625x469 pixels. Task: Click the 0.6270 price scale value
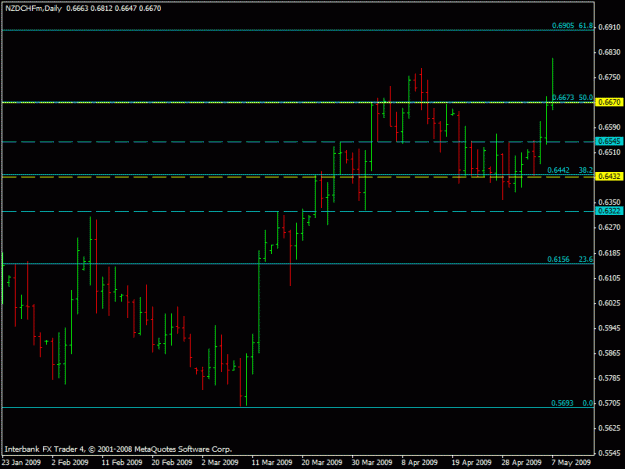click(x=609, y=227)
